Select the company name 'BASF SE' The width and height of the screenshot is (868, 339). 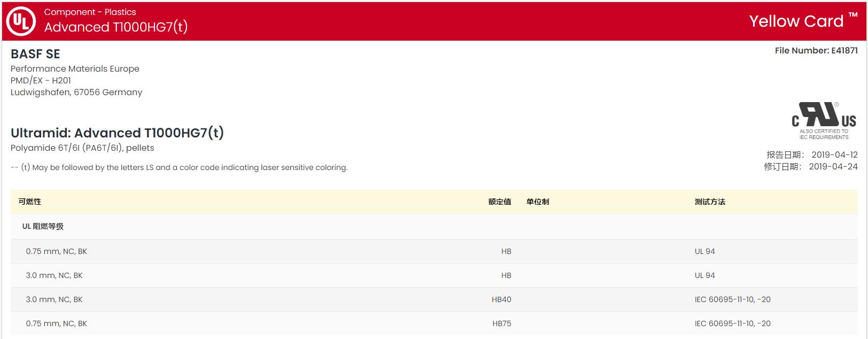(35, 54)
